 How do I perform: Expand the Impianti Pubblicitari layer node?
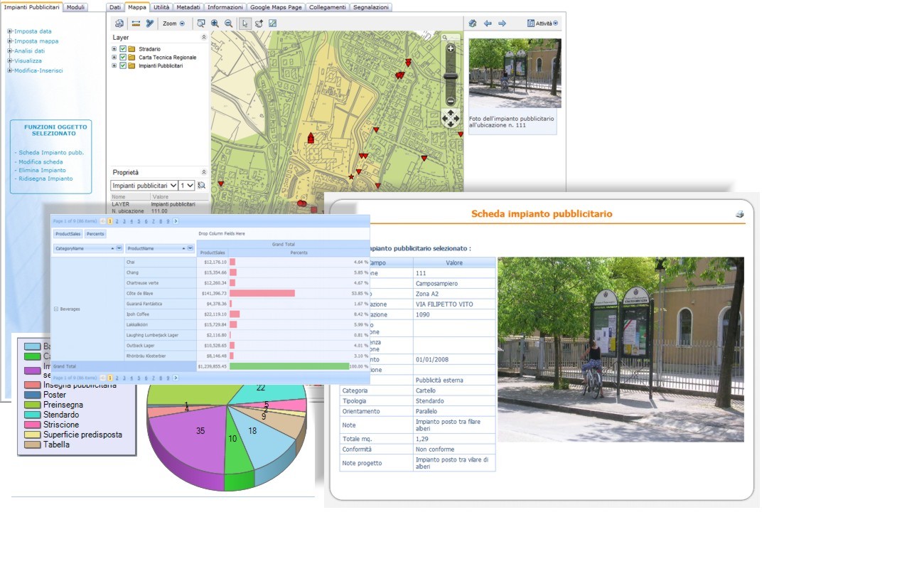click(x=114, y=66)
